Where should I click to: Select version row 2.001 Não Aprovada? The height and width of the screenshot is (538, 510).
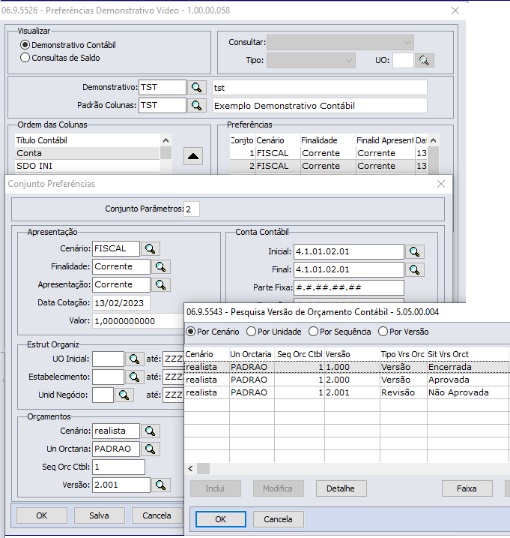tap(347, 393)
